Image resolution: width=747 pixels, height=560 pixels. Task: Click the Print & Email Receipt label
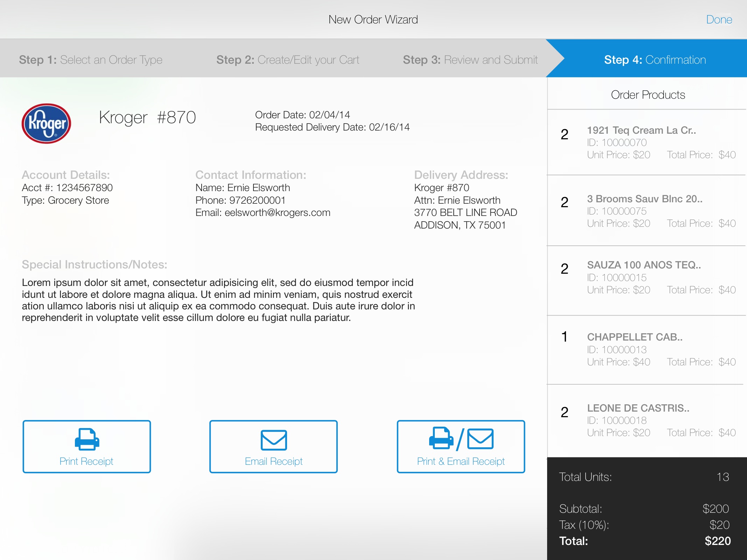click(x=461, y=461)
